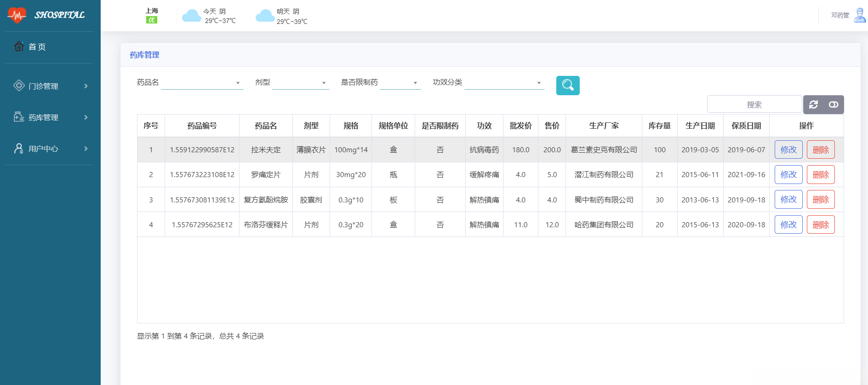The image size is (868, 385).
Task: Click the 药库管理 panel title
Action: click(x=144, y=55)
